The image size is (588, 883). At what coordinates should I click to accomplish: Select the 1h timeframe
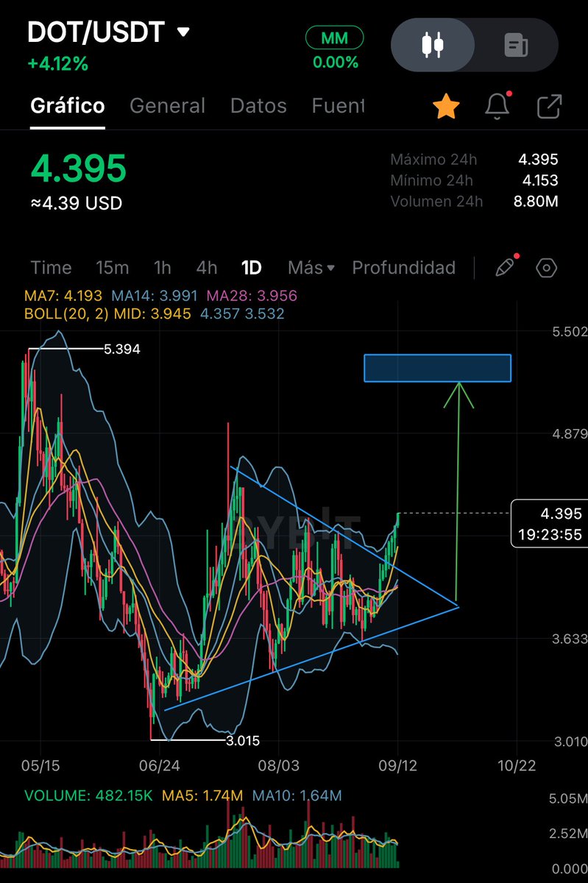tap(162, 267)
